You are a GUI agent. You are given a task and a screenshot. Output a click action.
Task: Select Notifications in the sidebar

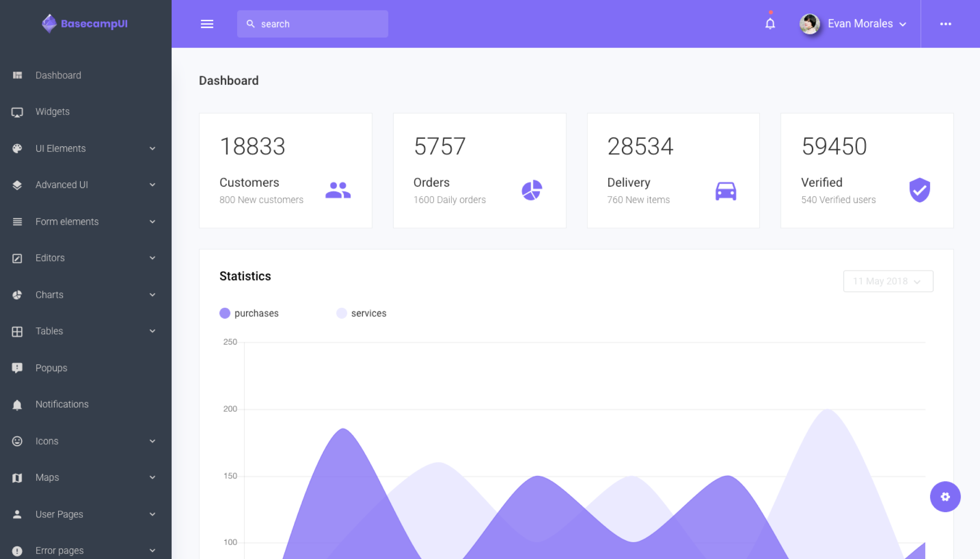click(x=62, y=404)
